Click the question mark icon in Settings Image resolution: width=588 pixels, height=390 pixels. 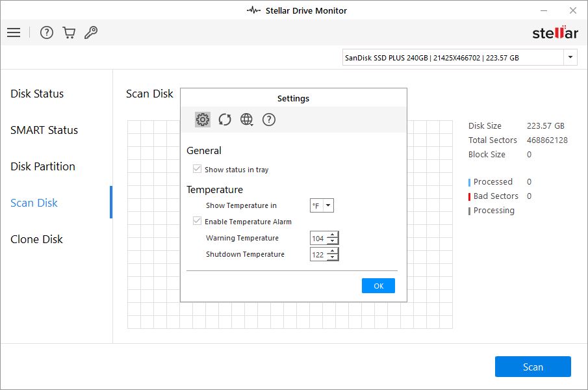pos(269,120)
